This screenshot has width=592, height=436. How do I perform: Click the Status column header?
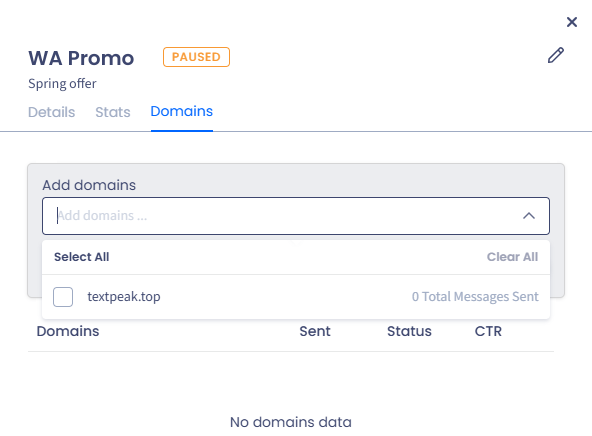tap(409, 331)
